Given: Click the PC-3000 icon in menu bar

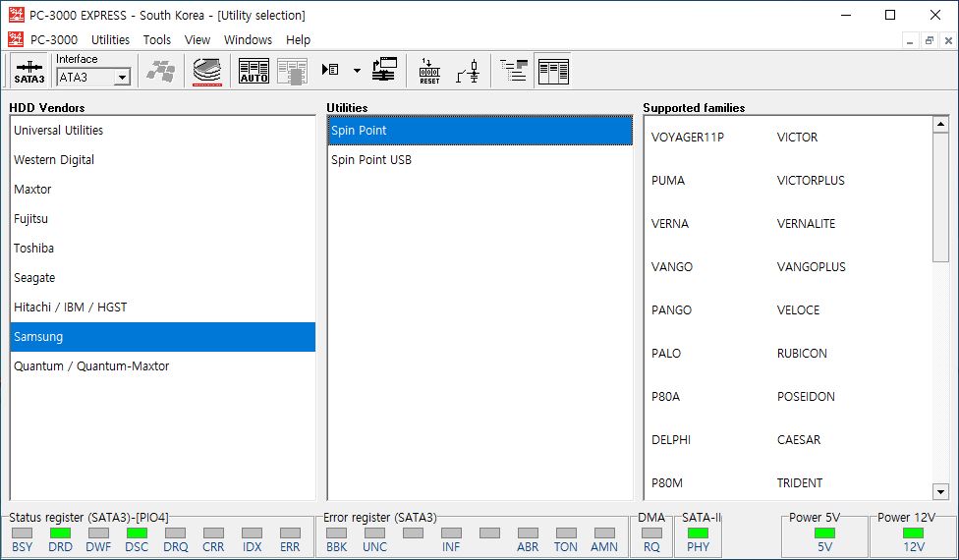Looking at the screenshot, I should [16, 39].
